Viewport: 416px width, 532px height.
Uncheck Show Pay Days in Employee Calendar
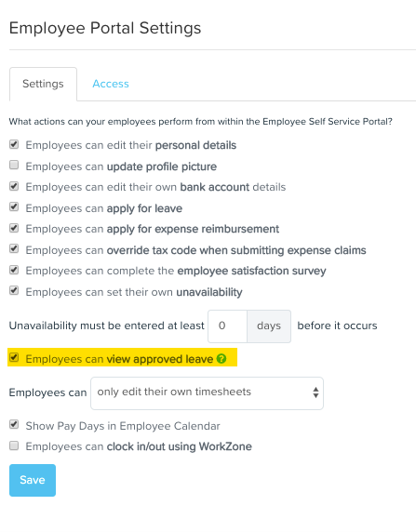tap(14, 424)
